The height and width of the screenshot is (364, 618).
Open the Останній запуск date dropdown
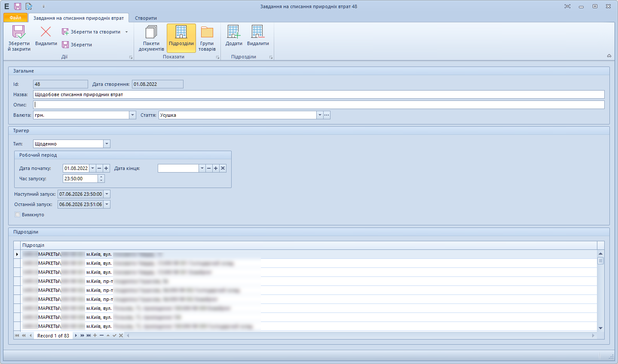pyautogui.click(x=107, y=204)
